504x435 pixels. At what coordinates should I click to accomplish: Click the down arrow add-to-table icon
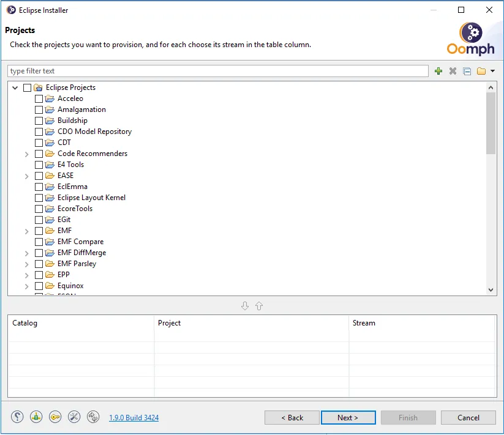[x=245, y=306]
